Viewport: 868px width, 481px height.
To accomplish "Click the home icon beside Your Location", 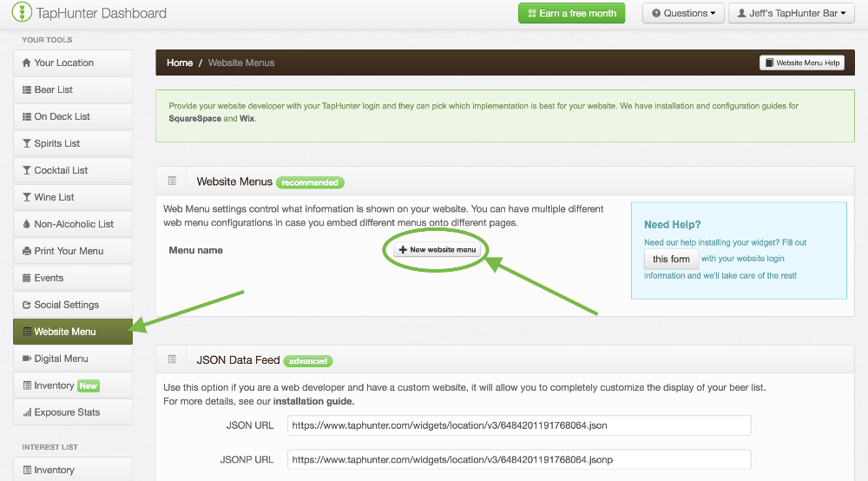I will [x=26, y=63].
